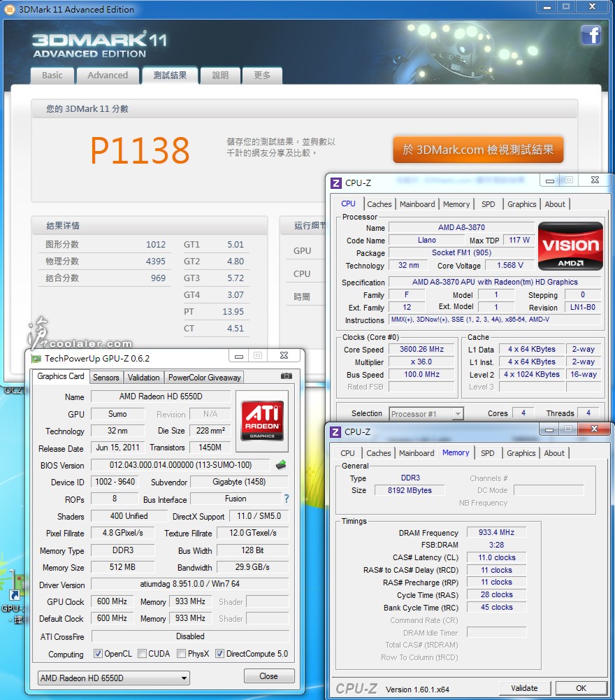Viewport: 615px width, 700px height.
Task: Open Memory tab in upper CPU-Z window
Action: pos(456,204)
